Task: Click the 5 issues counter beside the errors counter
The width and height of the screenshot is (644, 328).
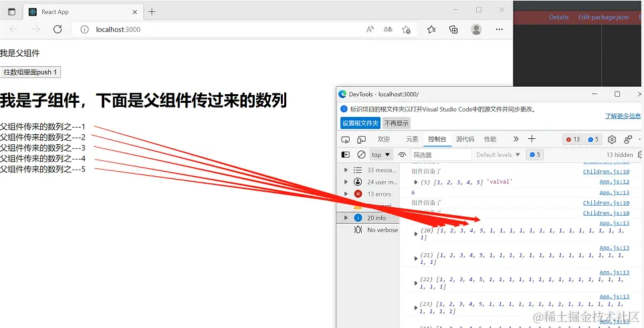Action: coord(593,140)
